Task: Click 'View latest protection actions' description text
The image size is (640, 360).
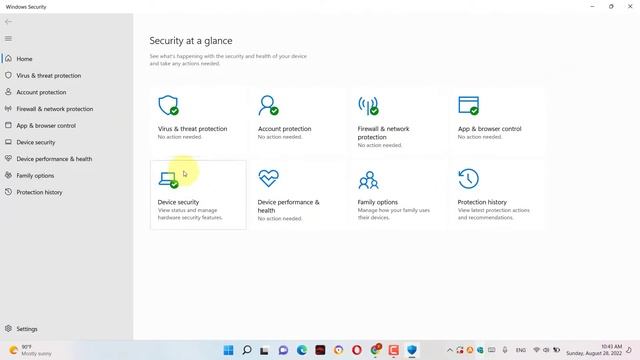Action: point(493,214)
